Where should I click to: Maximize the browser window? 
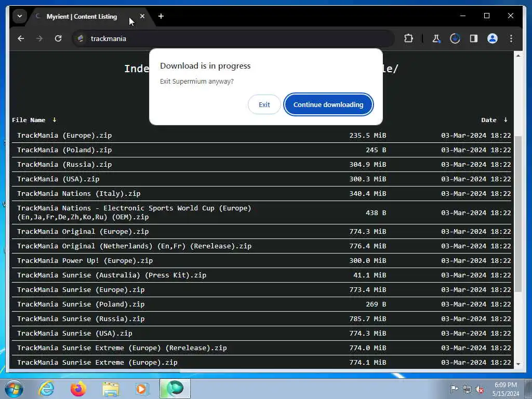tap(486, 16)
